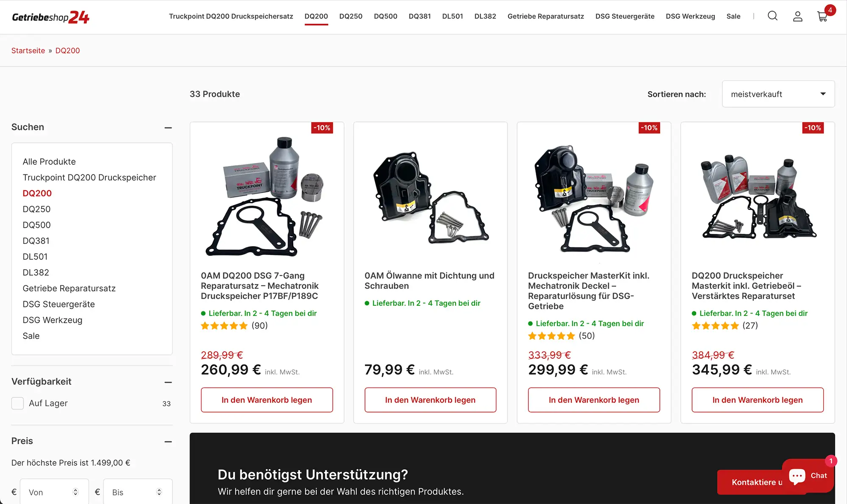Go to Startseite via breadcrumb
The height and width of the screenshot is (504, 847).
click(x=28, y=50)
